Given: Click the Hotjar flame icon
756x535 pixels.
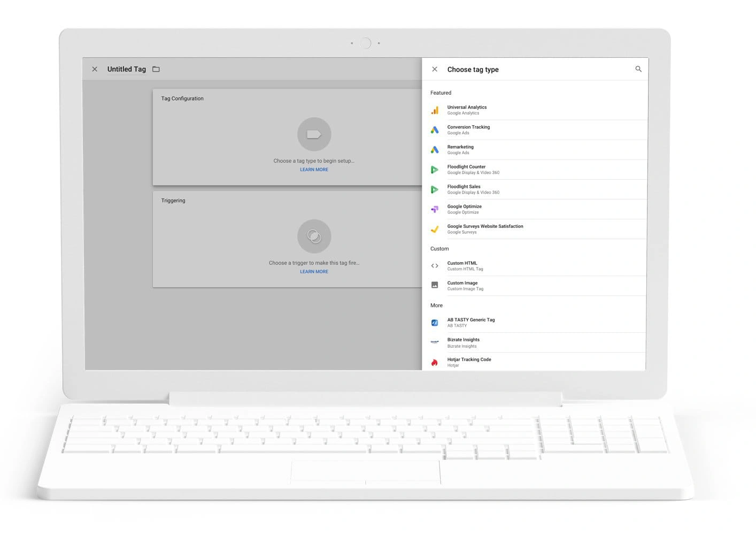Looking at the screenshot, I should 435,362.
